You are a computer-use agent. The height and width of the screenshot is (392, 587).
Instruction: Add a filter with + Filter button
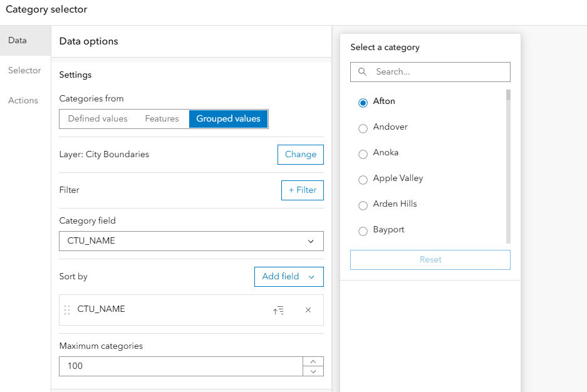coord(303,190)
